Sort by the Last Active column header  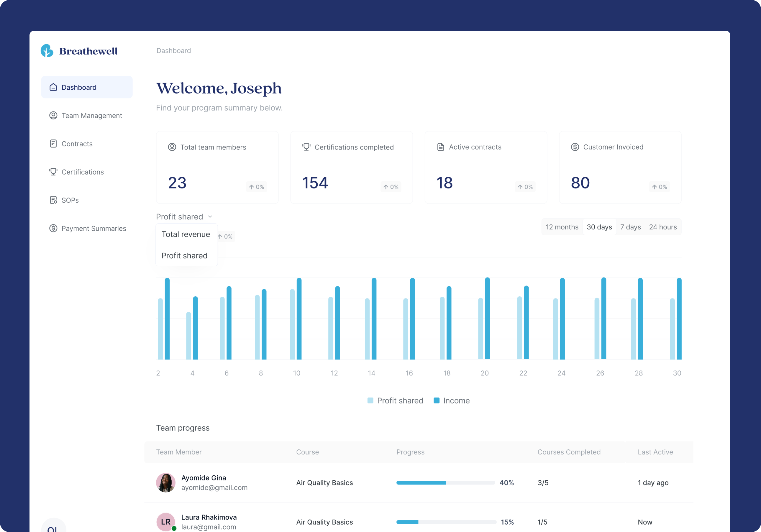[655, 452]
